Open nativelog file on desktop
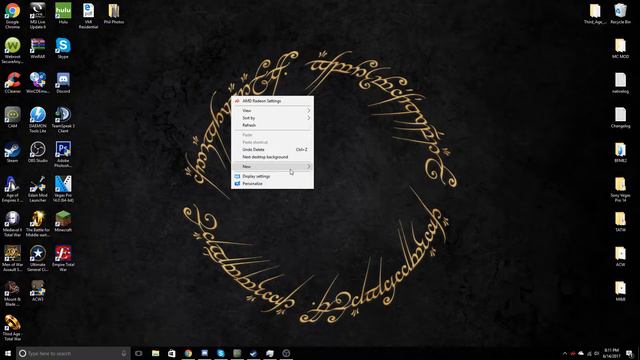 [620, 83]
